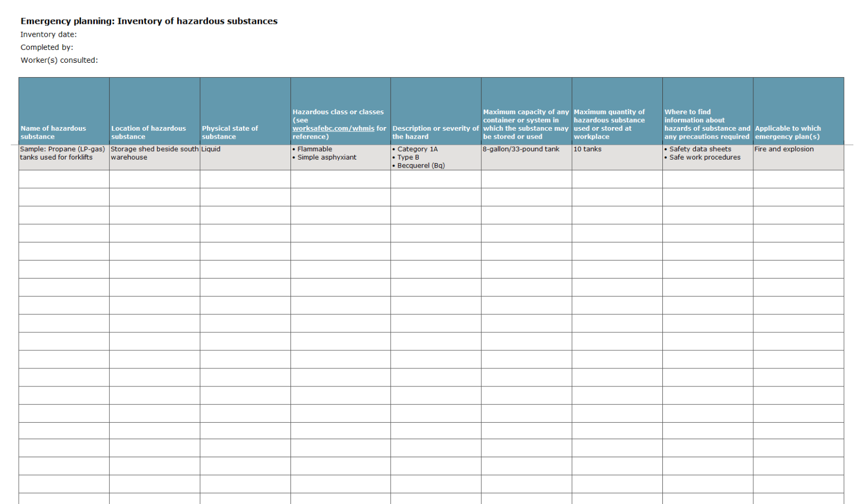Open the worksafebc.com/whmis link
The height and width of the screenshot is (504, 864).
333,129
